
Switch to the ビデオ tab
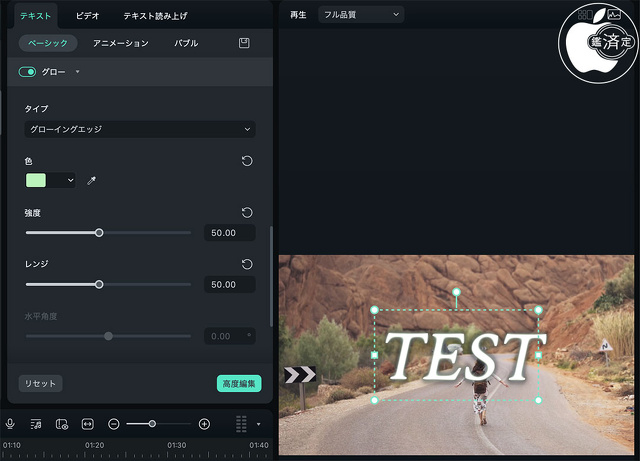click(88, 16)
